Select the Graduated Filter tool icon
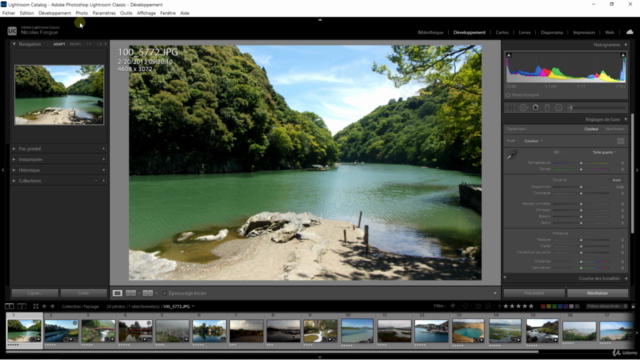 pos(547,108)
